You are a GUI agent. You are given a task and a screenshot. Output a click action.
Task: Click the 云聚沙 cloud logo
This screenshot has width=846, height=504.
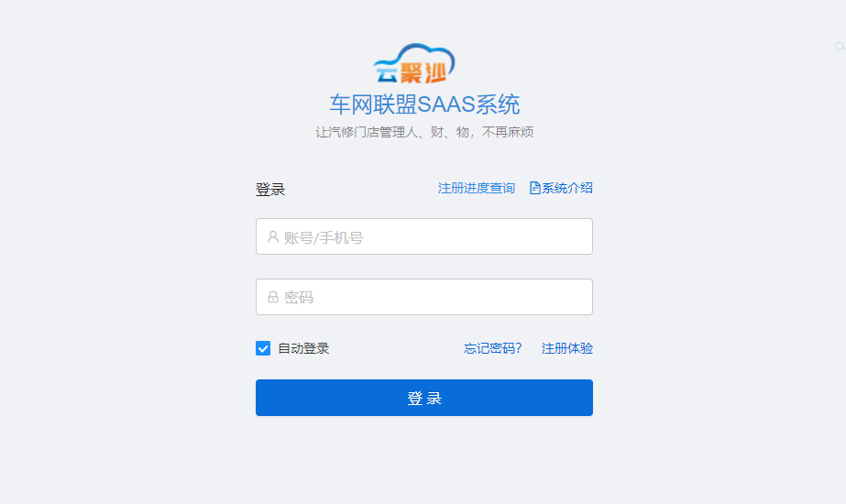413,63
